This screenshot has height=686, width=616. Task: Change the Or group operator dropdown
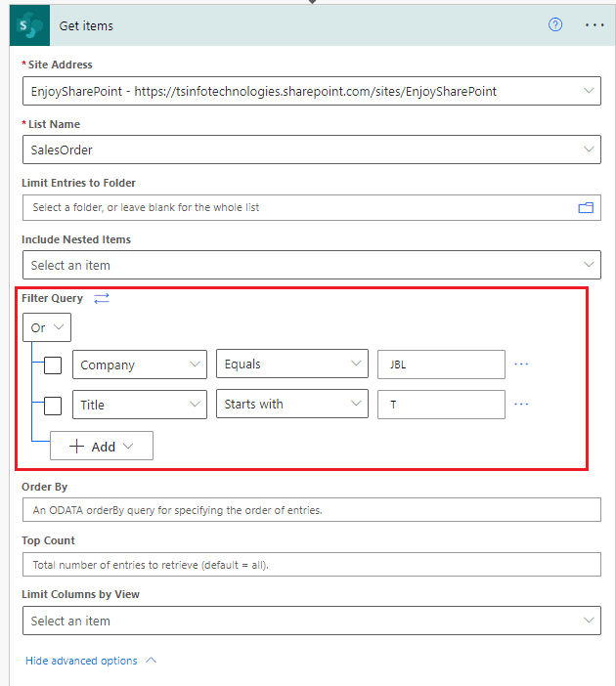47,327
